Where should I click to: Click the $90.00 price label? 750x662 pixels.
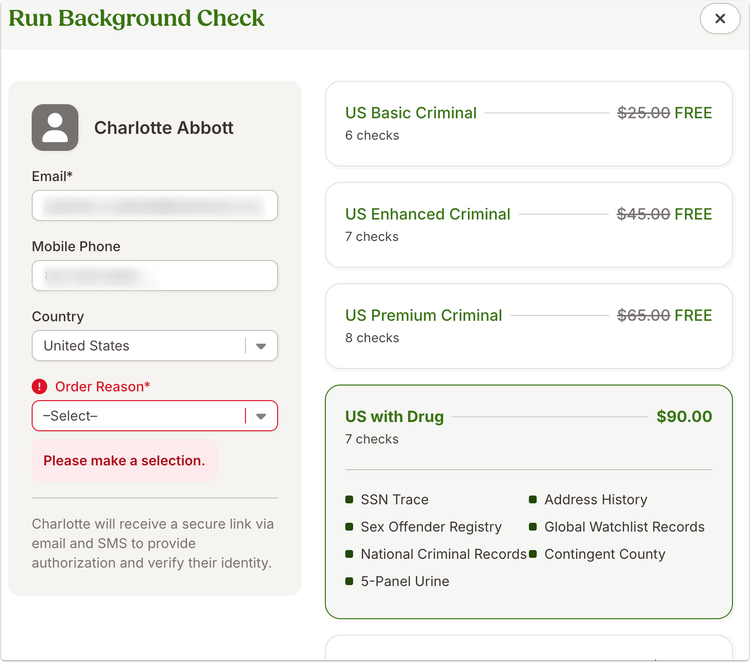684,417
